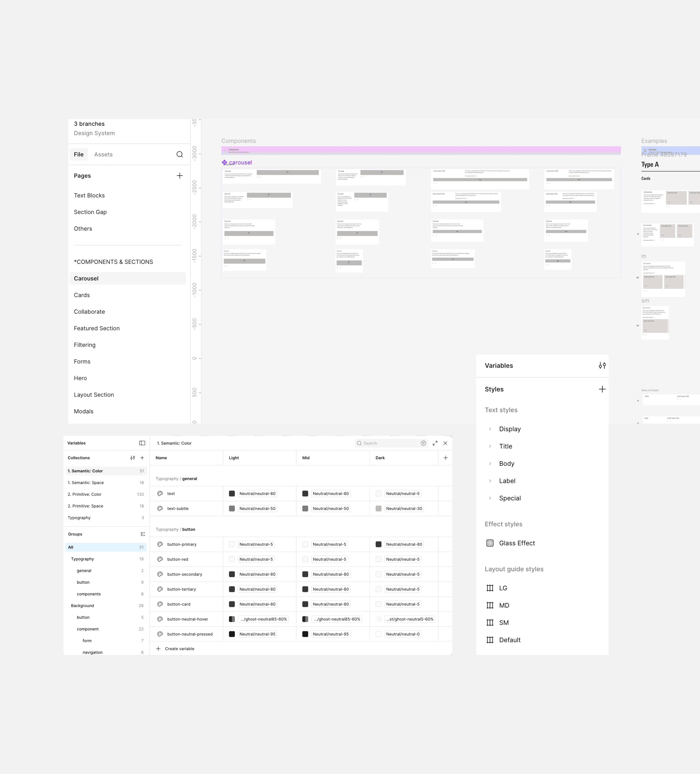700x774 pixels.
Task: Add a new page with the plus icon
Action: tap(180, 175)
